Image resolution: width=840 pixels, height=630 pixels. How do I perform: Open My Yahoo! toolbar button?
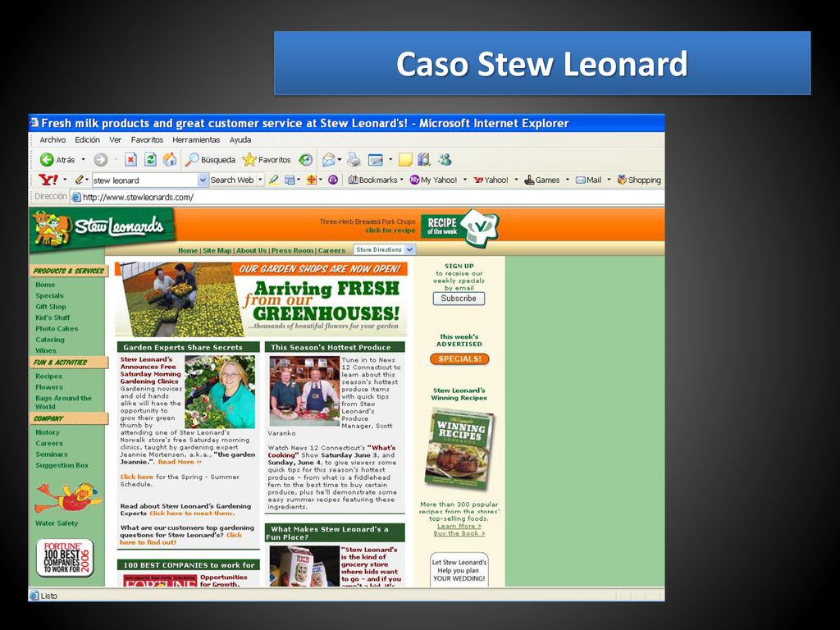coord(433,180)
